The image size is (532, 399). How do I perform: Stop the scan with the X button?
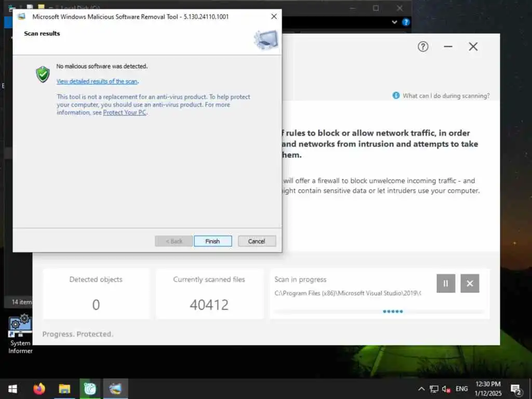point(470,283)
